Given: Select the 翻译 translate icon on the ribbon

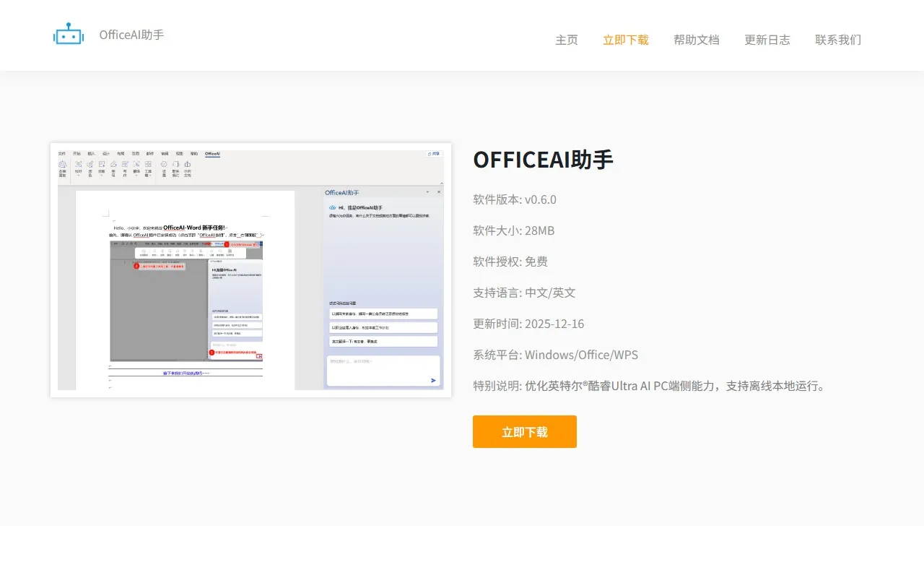Looking at the screenshot, I should tap(136, 164).
